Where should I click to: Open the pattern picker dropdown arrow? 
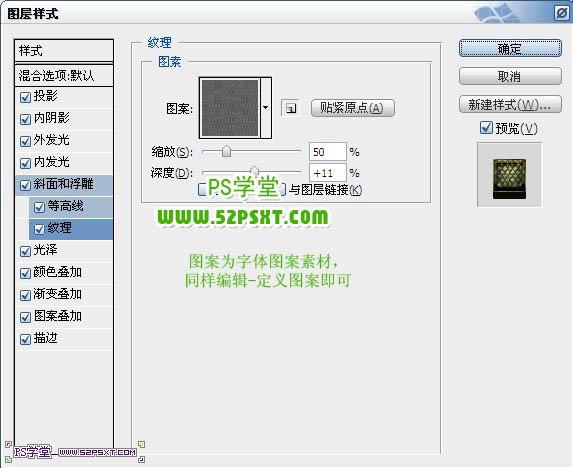coord(266,108)
